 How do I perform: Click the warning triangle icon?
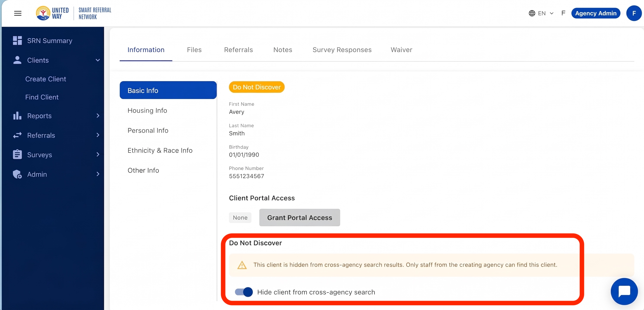coord(242,265)
